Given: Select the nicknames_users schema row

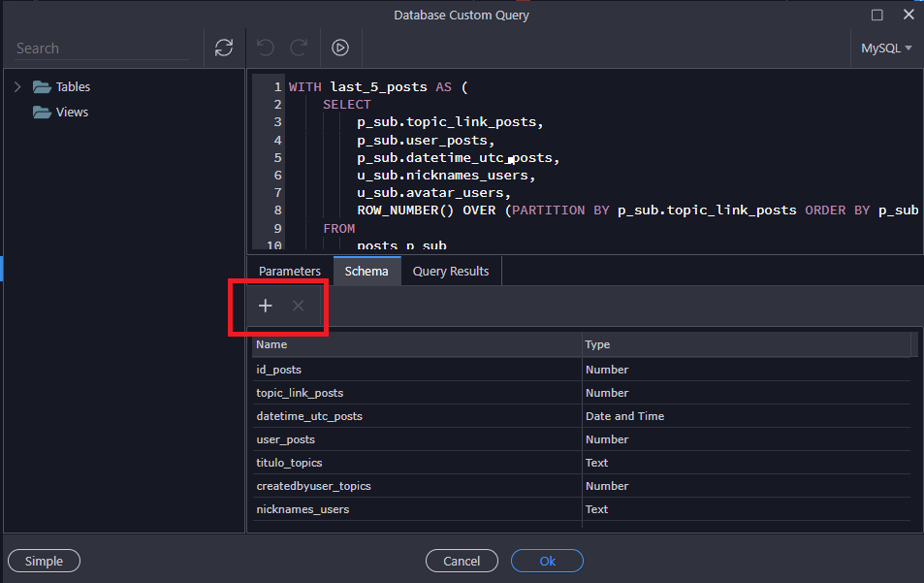Looking at the screenshot, I should pyautogui.click(x=582, y=509).
